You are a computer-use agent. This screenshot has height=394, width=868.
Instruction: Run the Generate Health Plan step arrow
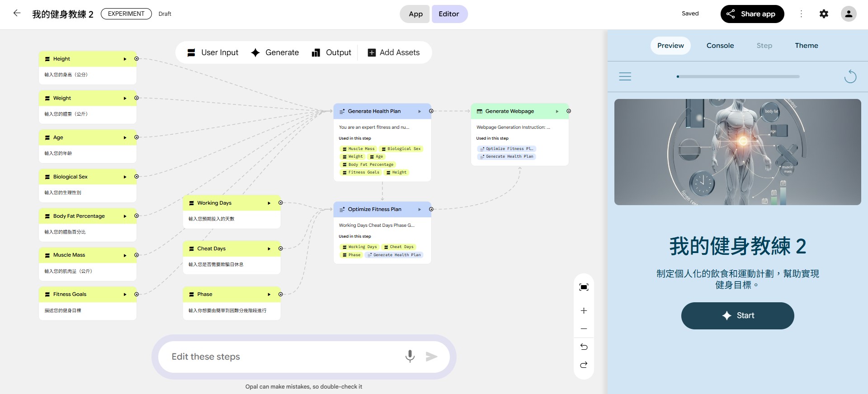(420, 111)
